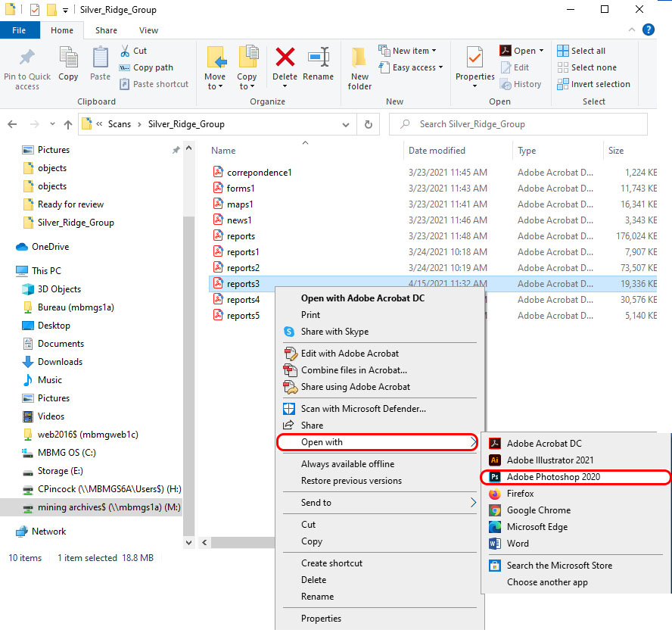The image size is (672, 636).
Task: Expand the address bar history dropdown
Action: click(347, 124)
